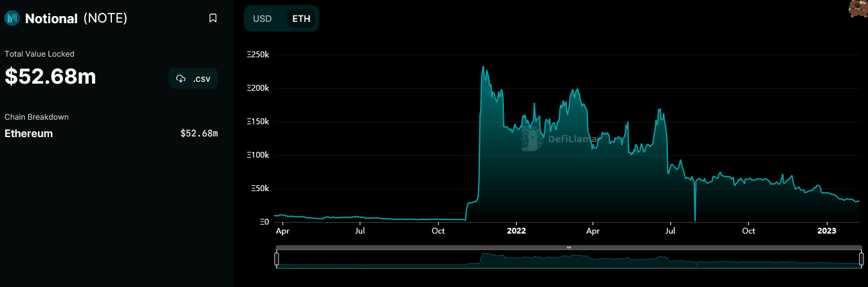Select the Ethereum chain breakdown entry

[x=29, y=134]
